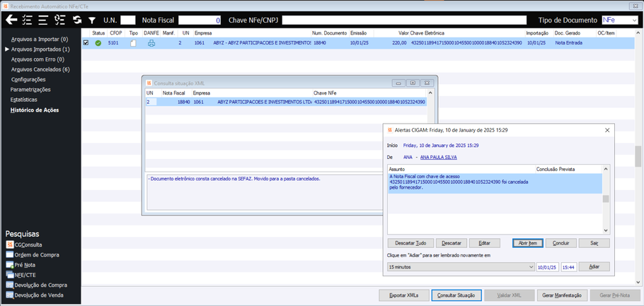
Task: Open Ordem de Compra search
Action: [x=33, y=254]
